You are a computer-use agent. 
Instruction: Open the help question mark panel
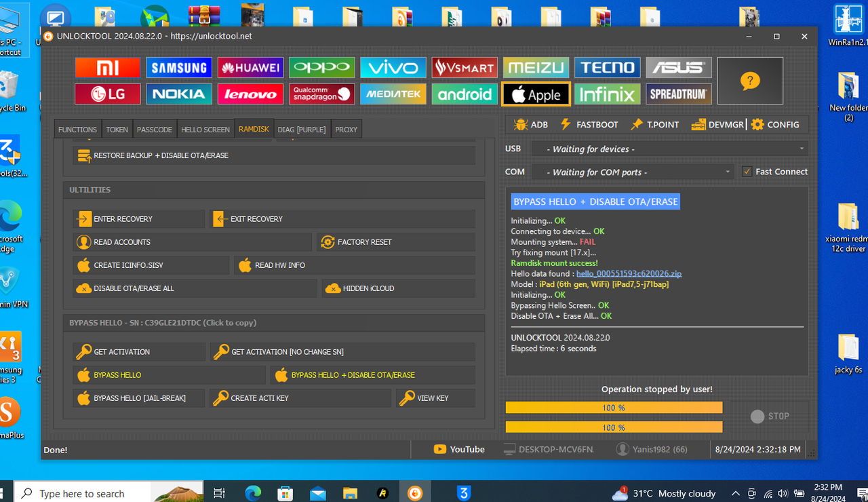coord(750,81)
